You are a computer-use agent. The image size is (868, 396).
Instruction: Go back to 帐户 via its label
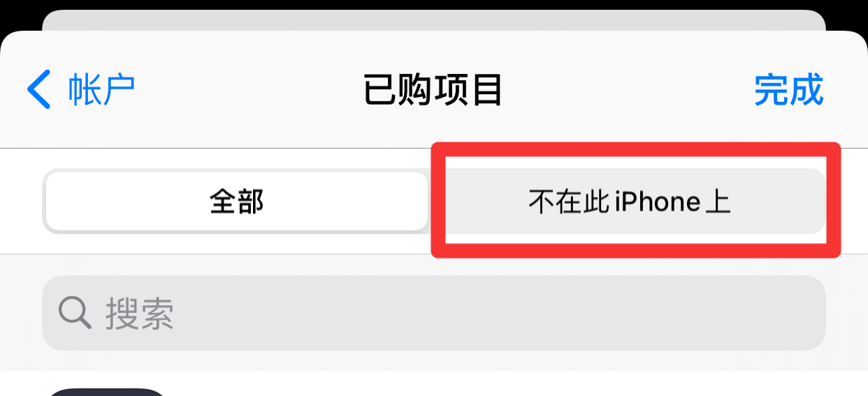click(x=101, y=89)
